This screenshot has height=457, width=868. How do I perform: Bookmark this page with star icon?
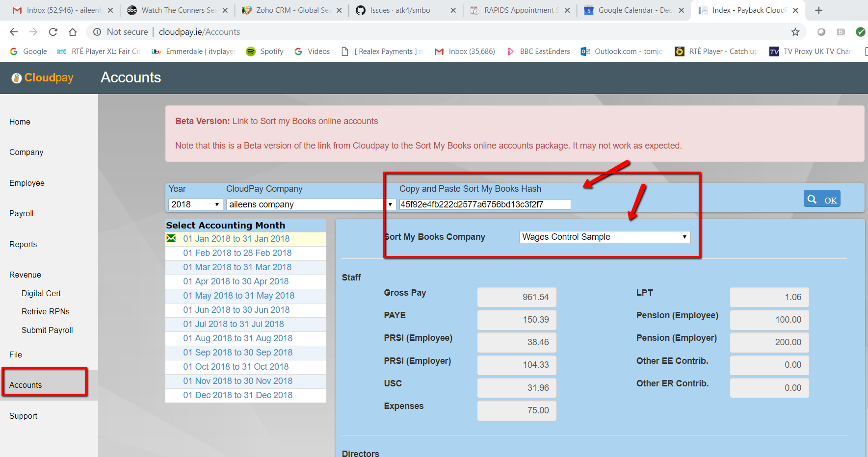tap(795, 32)
